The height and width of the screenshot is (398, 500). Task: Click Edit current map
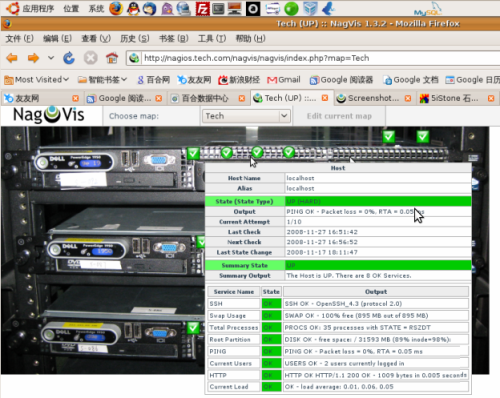point(339,116)
